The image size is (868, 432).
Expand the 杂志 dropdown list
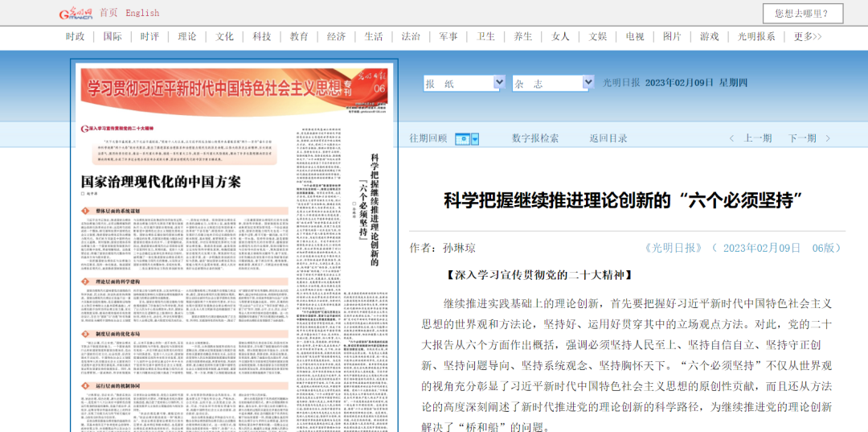pos(588,83)
